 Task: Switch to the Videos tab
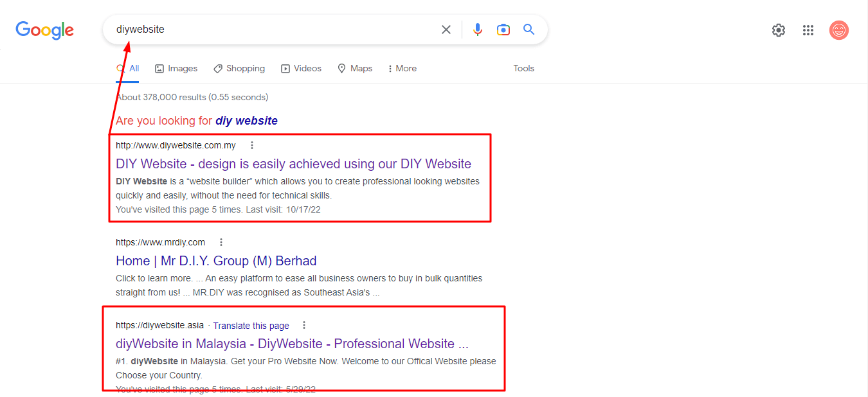click(301, 68)
